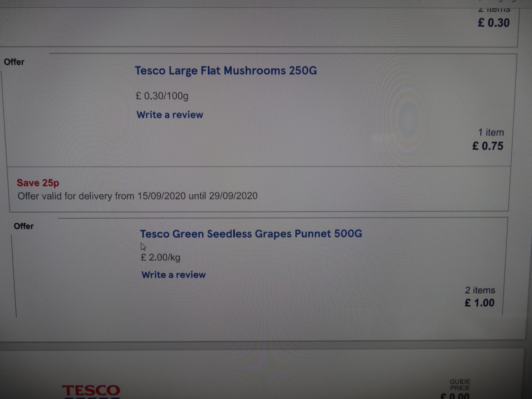Click the £ 0.30/100g unit price

pos(162,96)
